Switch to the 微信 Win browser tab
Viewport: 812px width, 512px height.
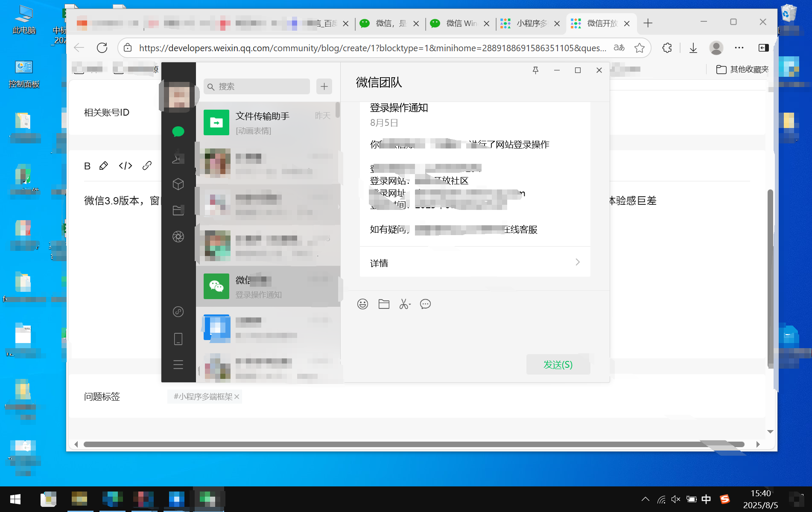(460, 23)
